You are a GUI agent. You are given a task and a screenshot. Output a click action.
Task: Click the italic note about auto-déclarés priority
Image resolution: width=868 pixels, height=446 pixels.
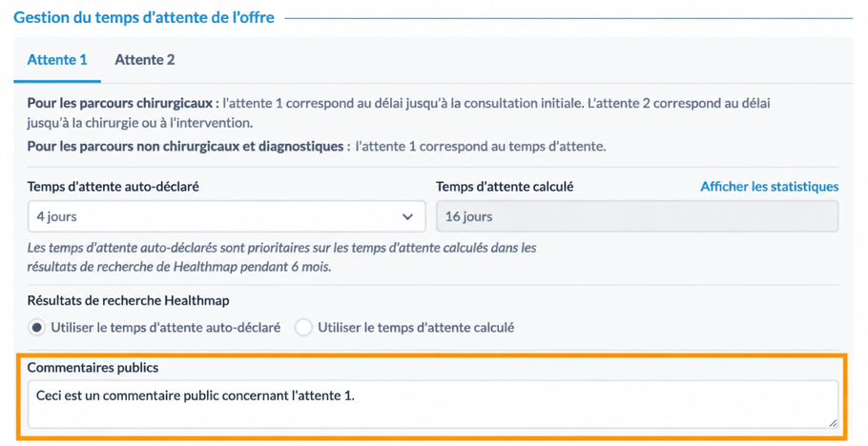coord(281,256)
